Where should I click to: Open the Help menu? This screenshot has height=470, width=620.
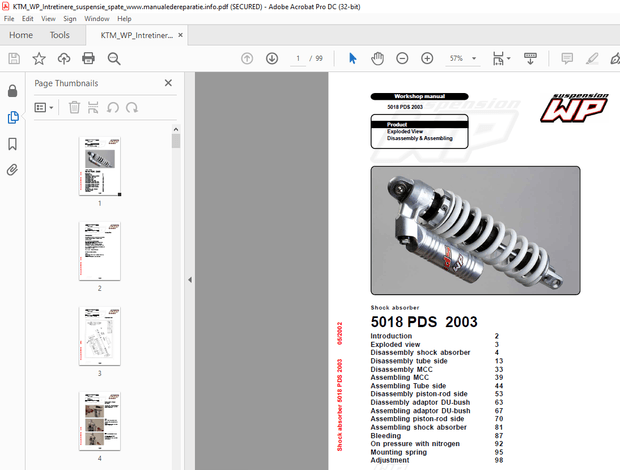click(x=124, y=19)
